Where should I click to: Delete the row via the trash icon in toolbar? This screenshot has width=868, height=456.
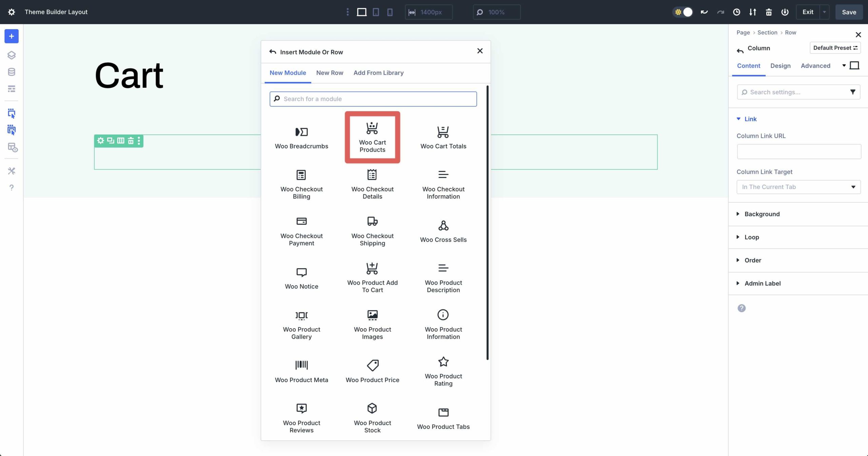131,141
